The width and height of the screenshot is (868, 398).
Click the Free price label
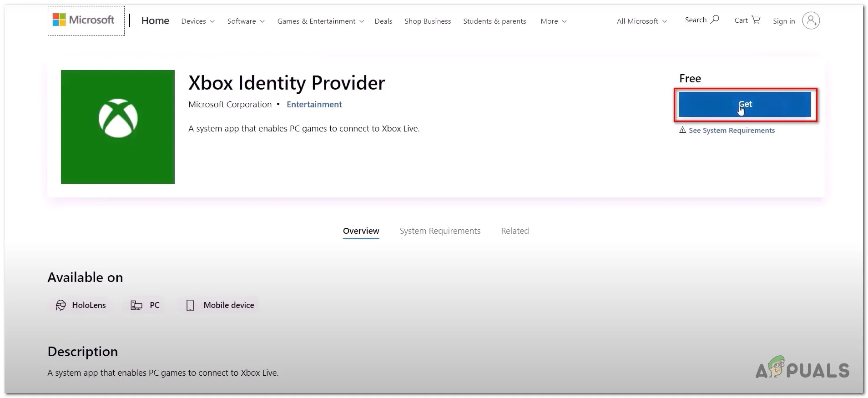[690, 78]
